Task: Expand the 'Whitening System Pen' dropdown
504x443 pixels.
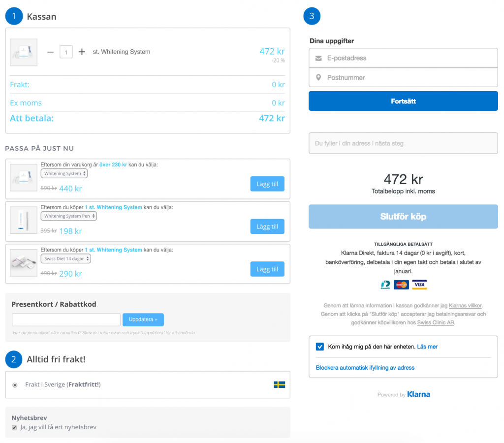Action: [68, 216]
